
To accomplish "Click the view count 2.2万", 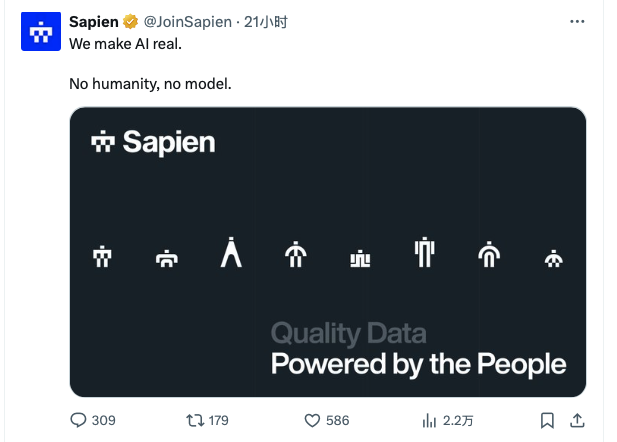I will 458,421.
